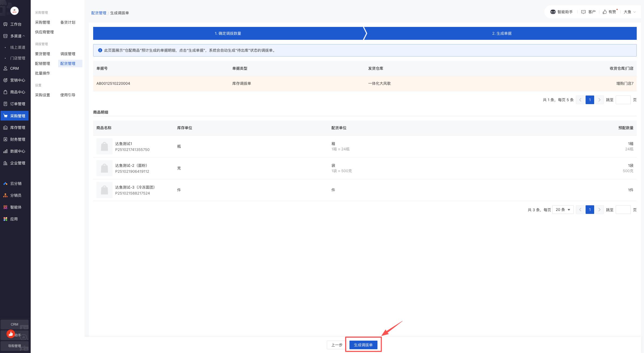Click the top table's 跳至 page input
The height and width of the screenshot is (353, 644).
pos(623,100)
